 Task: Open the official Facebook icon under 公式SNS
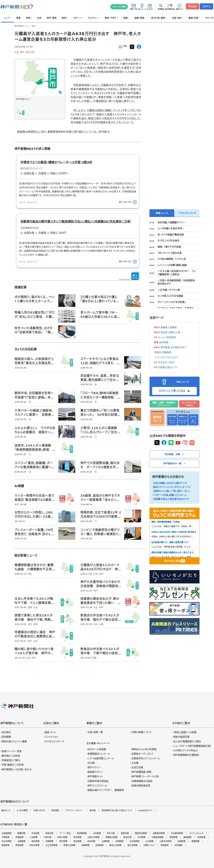pos(164,442)
